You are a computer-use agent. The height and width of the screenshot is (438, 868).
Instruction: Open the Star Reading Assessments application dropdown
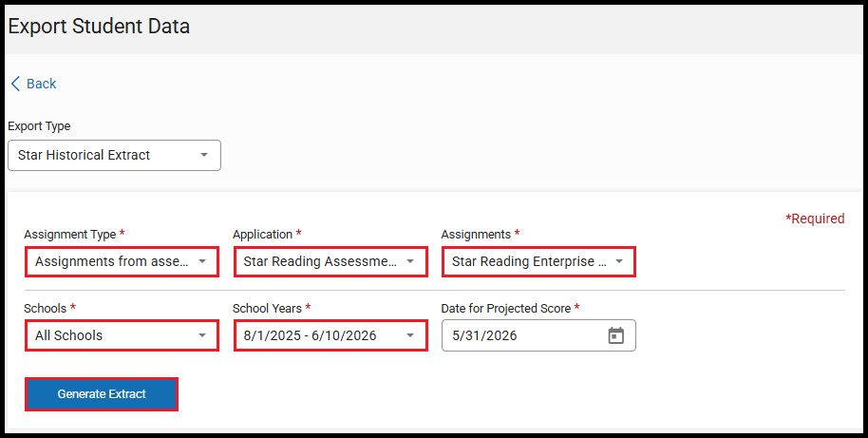pyautogui.click(x=320, y=261)
